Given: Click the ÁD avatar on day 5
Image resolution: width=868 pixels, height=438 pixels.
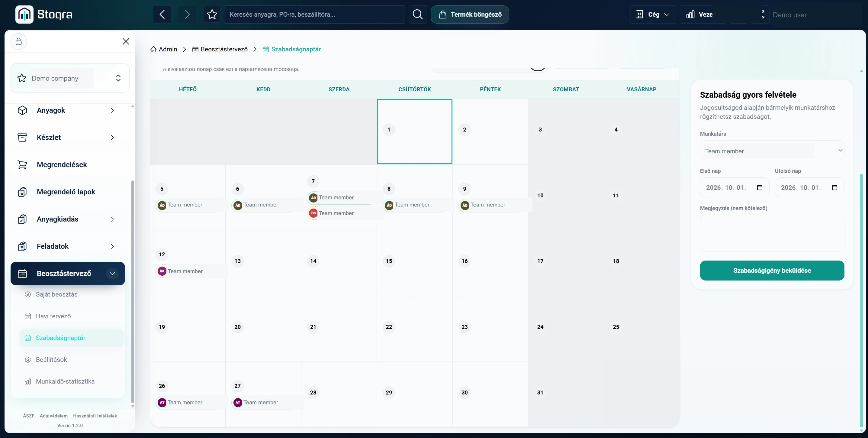Looking at the screenshot, I should click(x=162, y=205).
